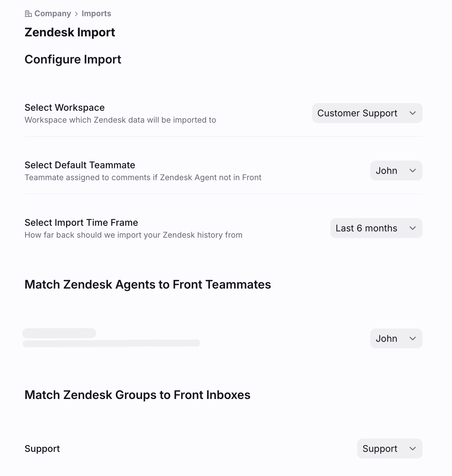Click the Zendesk Import page title
The image size is (452, 476).
(x=70, y=32)
